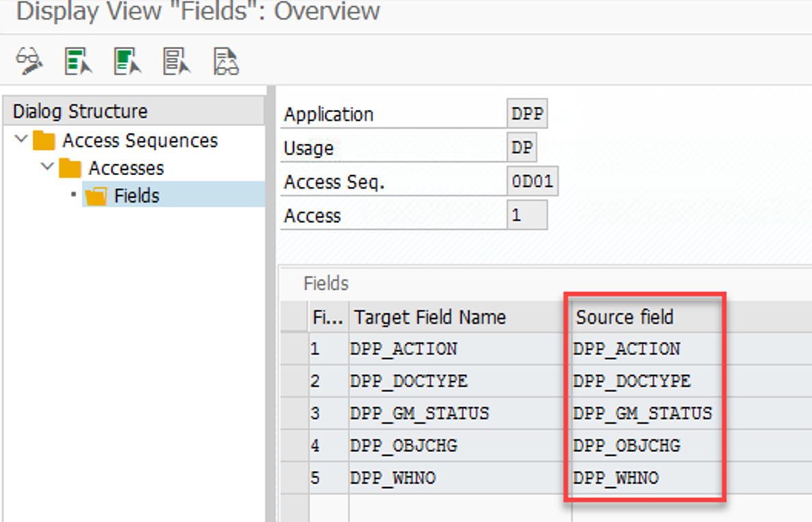This screenshot has height=522, width=812.
Task: Collapse the Accesses tree node
Action: tap(48, 166)
